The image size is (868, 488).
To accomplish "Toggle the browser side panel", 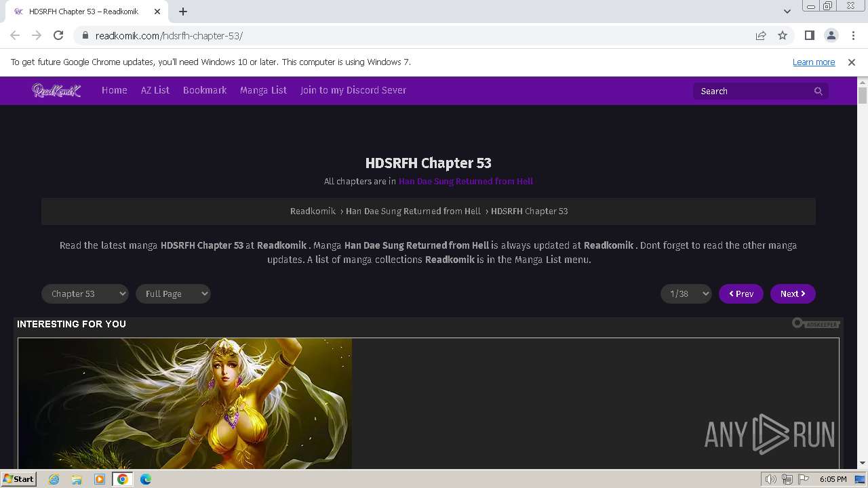I will [809, 35].
